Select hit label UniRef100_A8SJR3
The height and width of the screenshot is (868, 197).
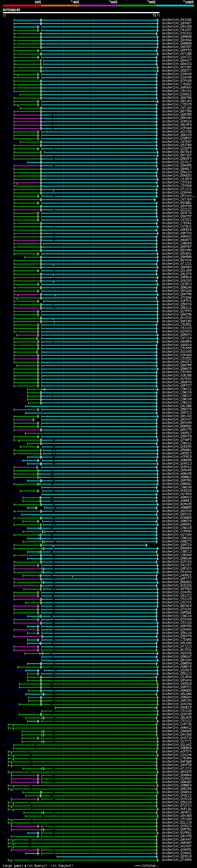(177, 101)
